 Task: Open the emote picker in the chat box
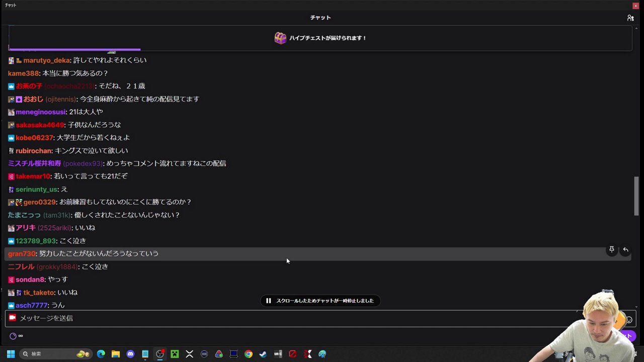pos(629,319)
